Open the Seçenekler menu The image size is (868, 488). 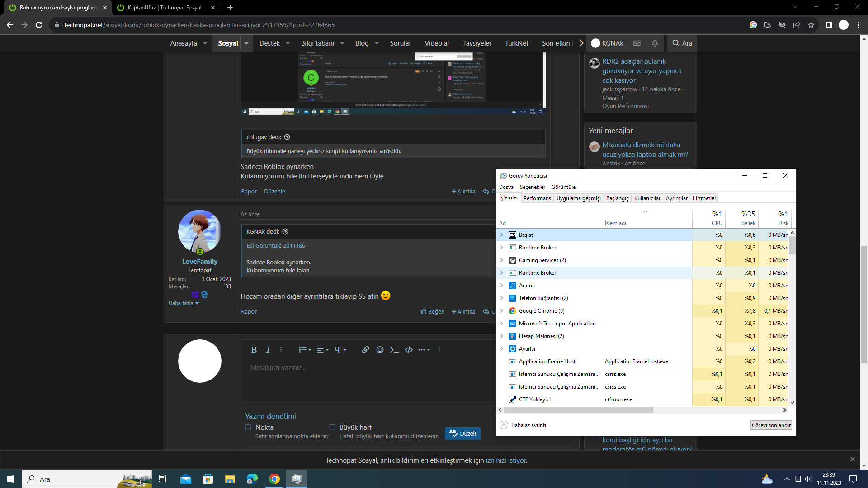(532, 187)
